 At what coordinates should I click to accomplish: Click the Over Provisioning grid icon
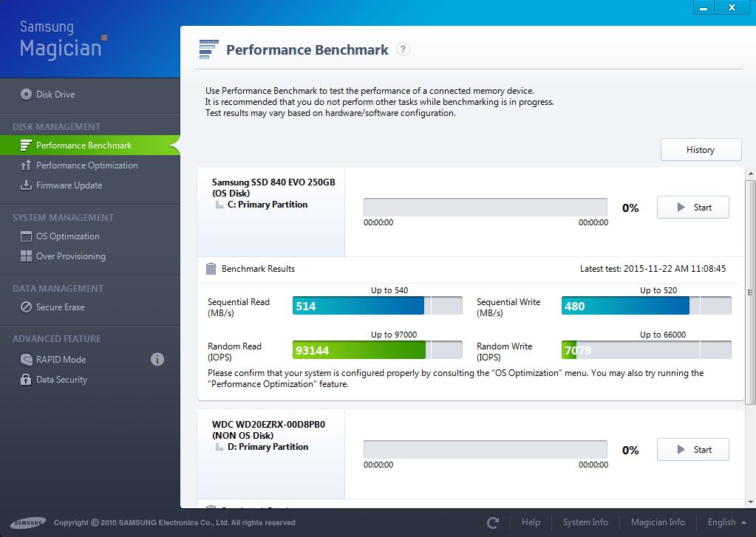(26, 256)
